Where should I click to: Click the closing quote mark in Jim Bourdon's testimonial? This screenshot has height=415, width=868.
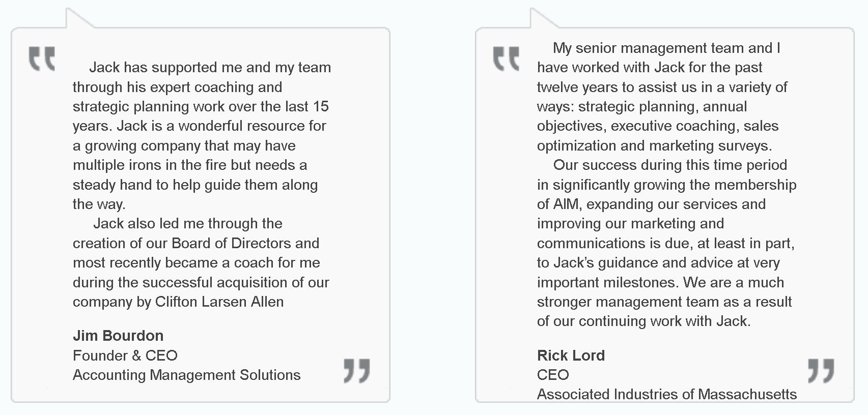pyautogui.click(x=357, y=370)
